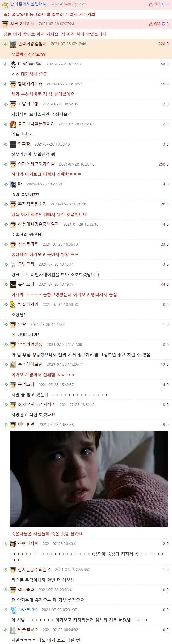
Task: Click the thumbs-down icon on 시크릿페이지's comment
Action: point(164,24)
